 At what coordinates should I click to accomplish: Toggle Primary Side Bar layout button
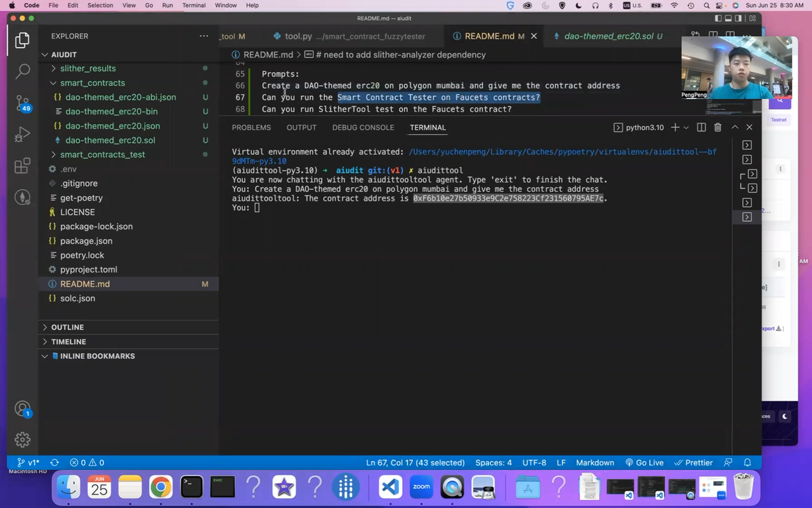718,18
